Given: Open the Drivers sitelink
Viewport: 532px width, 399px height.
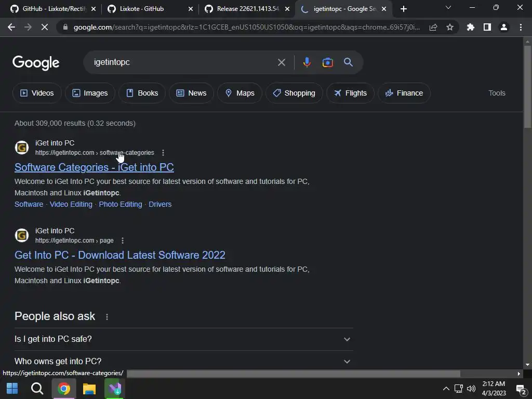Looking at the screenshot, I should click(x=160, y=204).
